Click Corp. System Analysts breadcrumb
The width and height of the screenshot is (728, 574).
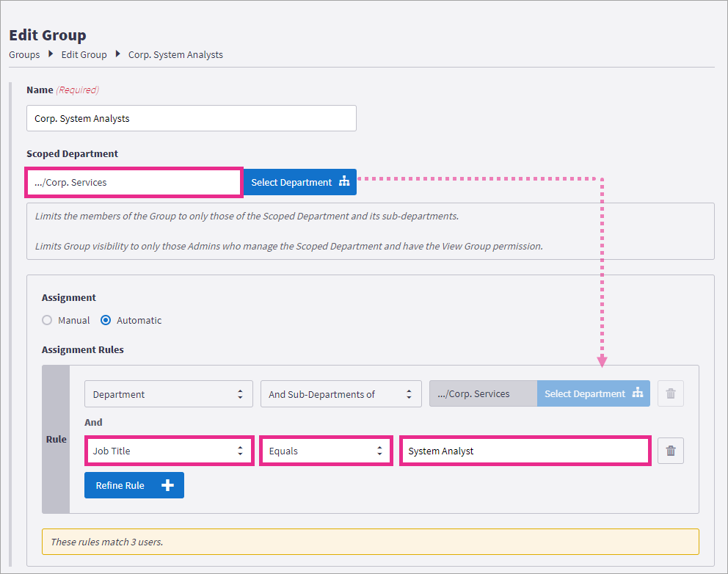(175, 55)
